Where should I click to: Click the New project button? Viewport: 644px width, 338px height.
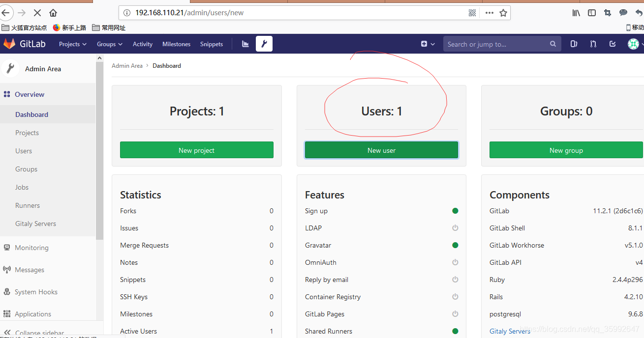click(x=197, y=150)
